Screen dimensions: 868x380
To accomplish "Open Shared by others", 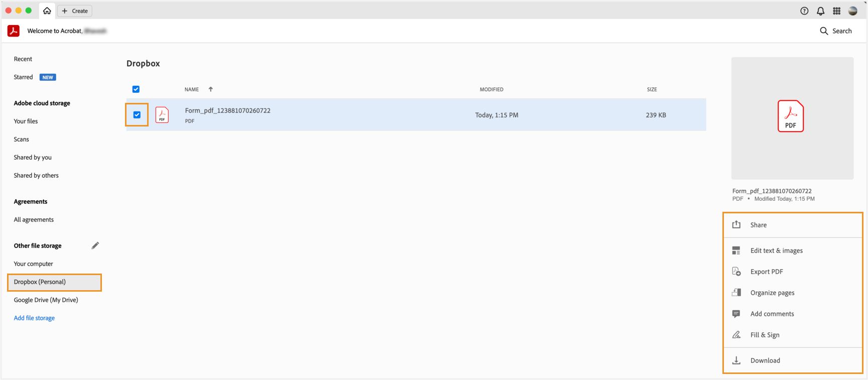I will coord(36,175).
